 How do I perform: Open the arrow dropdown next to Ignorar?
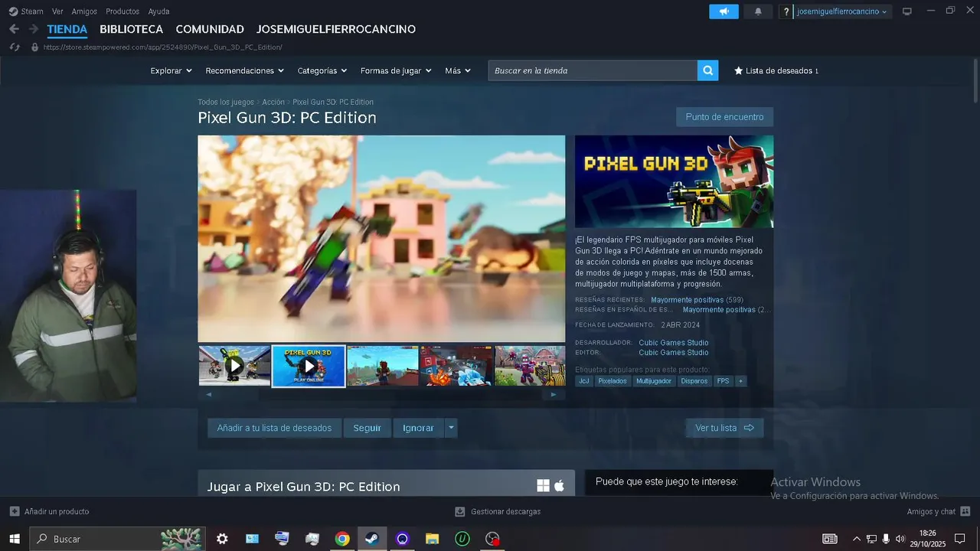click(x=451, y=428)
